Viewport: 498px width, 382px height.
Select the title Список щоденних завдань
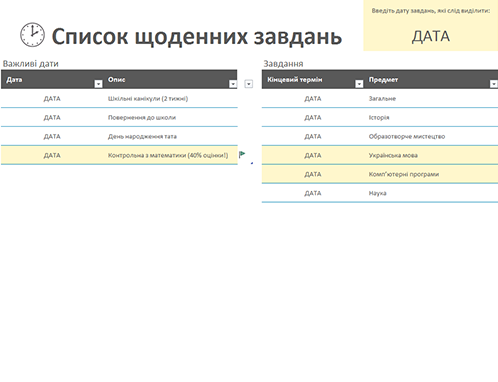[x=197, y=36]
